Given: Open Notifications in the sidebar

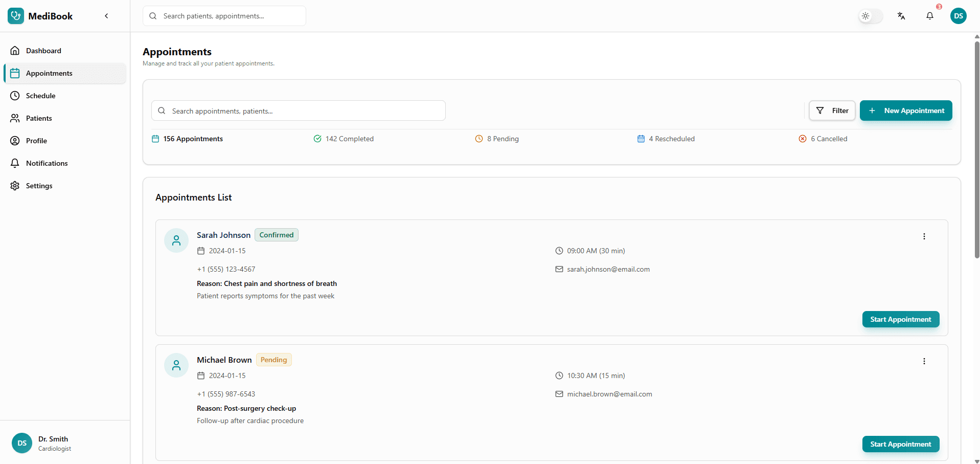Looking at the screenshot, I should (65, 163).
